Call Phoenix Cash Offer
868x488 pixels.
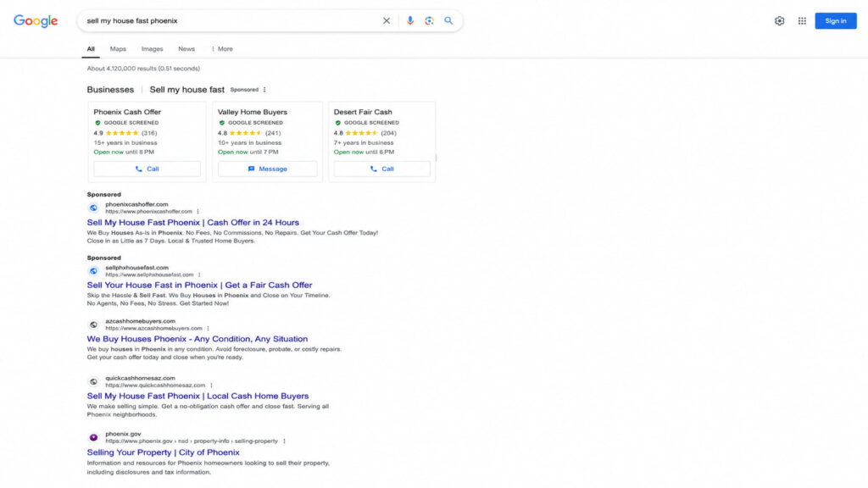tap(147, 169)
